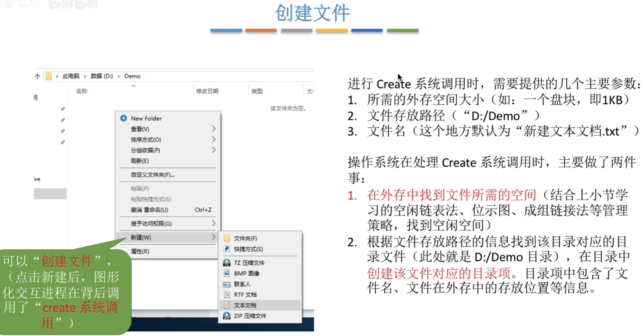
Task: Click the ZIP 压缩文件 archive icon
Action: [227, 316]
